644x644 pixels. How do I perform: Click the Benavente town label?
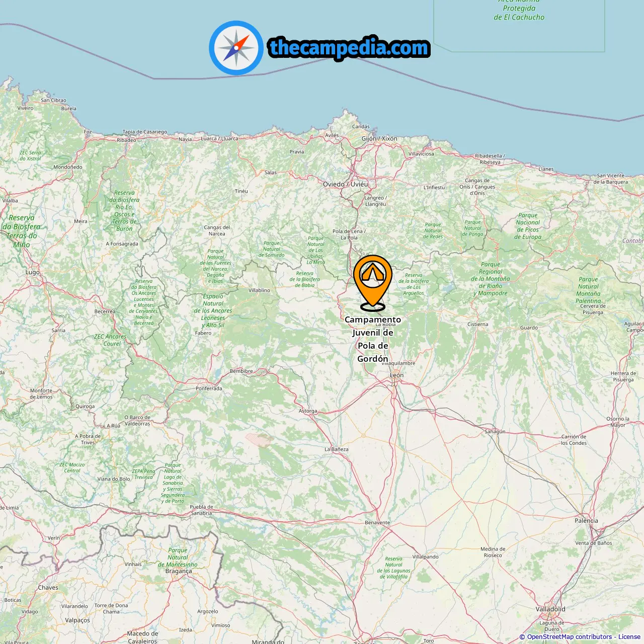(377, 523)
